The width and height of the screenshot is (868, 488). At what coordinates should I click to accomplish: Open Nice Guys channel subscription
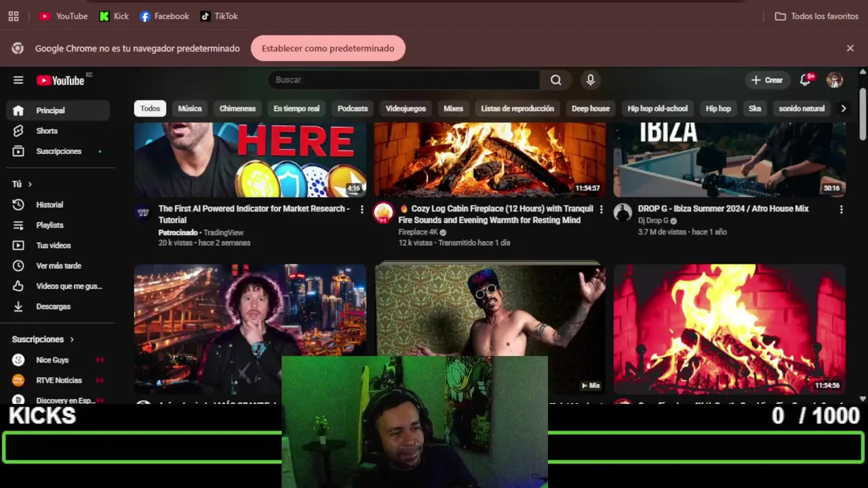58,360
